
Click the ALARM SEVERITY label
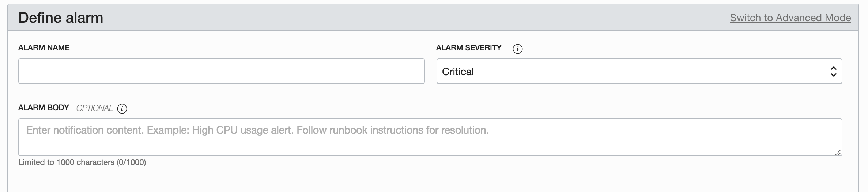click(x=469, y=48)
